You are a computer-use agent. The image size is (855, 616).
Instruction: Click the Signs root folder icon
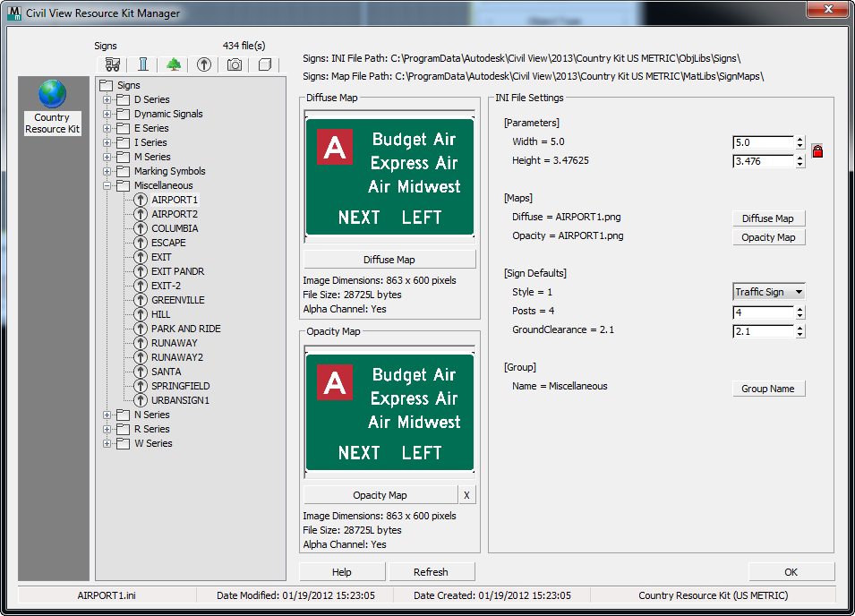(x=106, y=85)
